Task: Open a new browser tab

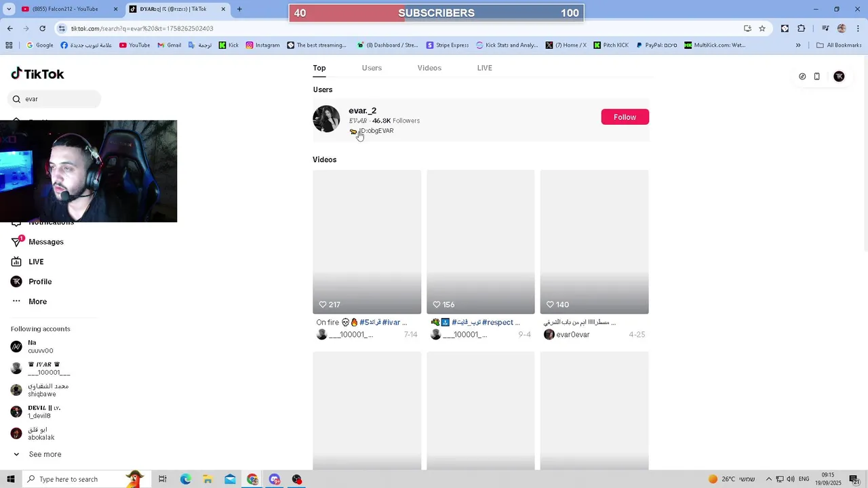Action: [x=239, y=9]
